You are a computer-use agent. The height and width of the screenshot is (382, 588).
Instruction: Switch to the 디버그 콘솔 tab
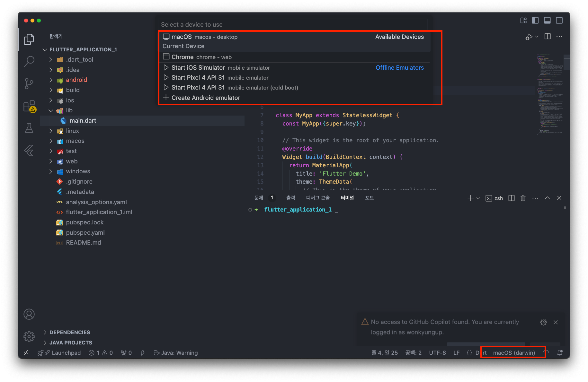(318, 198)
